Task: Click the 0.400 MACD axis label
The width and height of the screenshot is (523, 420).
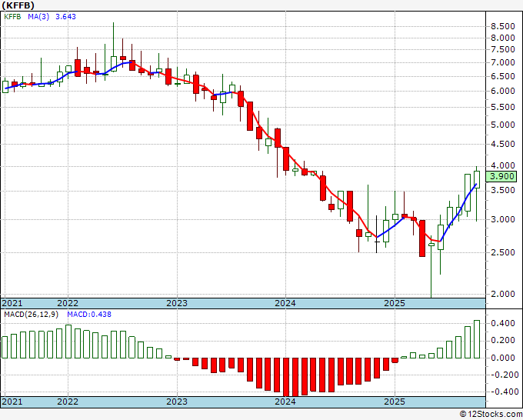Action: (503, 323)
